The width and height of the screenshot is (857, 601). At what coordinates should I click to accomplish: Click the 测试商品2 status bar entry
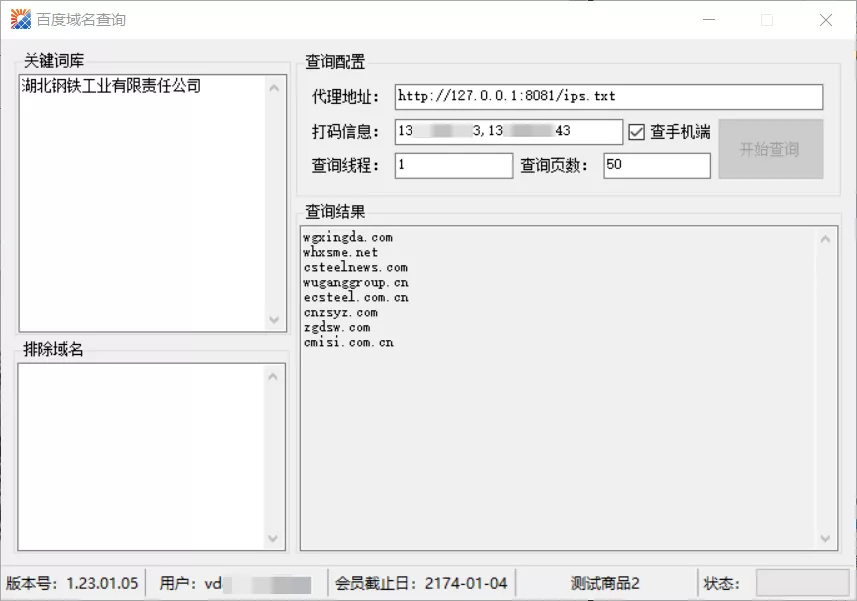pos(605,584)
